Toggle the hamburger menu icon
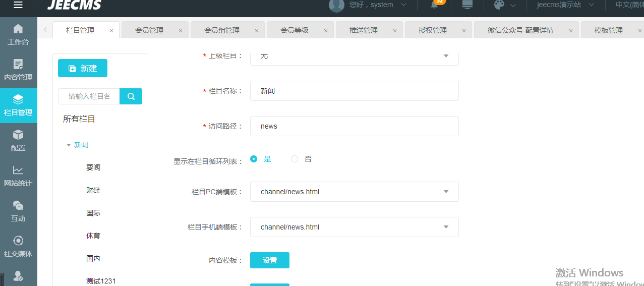Viewport: 644px width, 286px height. [x=18, y=5]
